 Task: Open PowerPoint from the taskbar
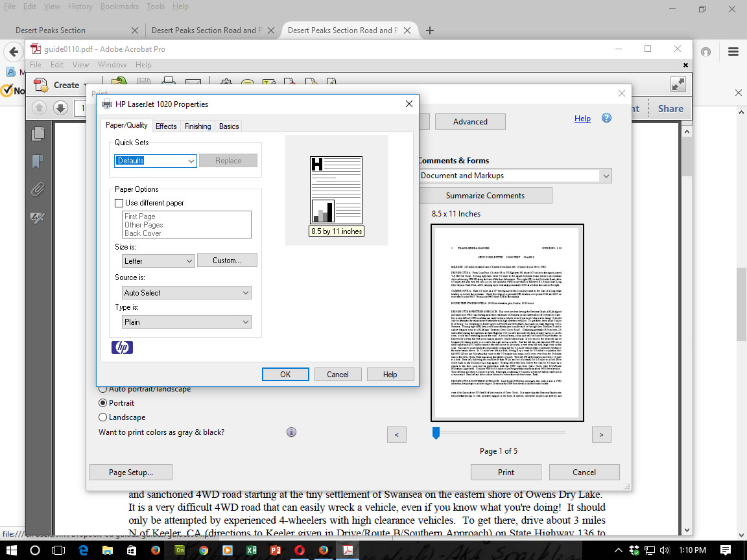click(276, 550)
